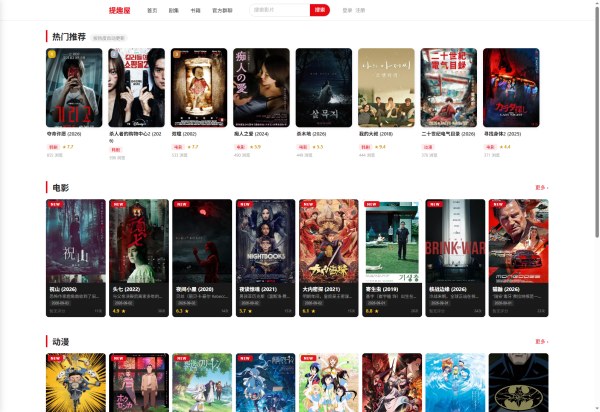This screenshot has height=412, width=600.
Task: Click title text 痴人之爱 (2024)
Action: (251, 134)
